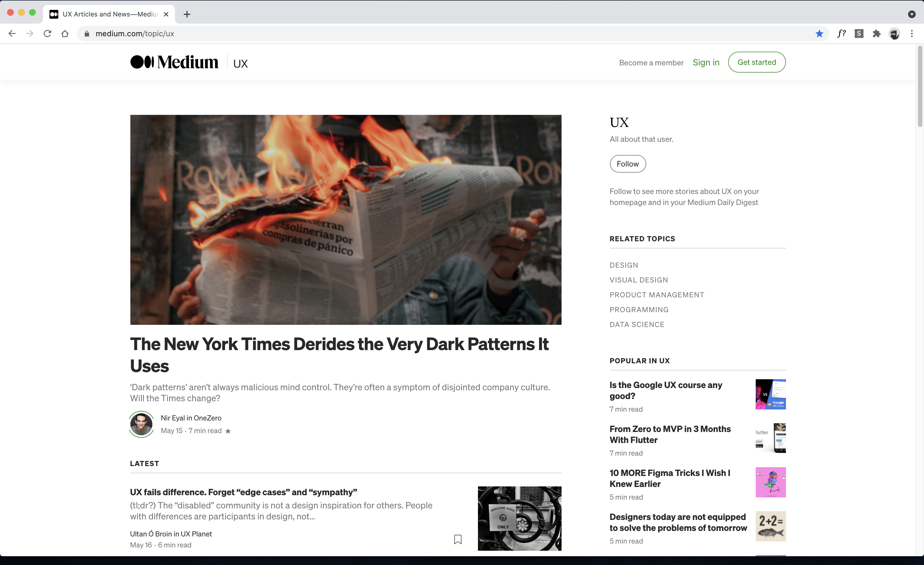Open Chrome three-dot menu
924x565 pixels.
click(912, 34)
